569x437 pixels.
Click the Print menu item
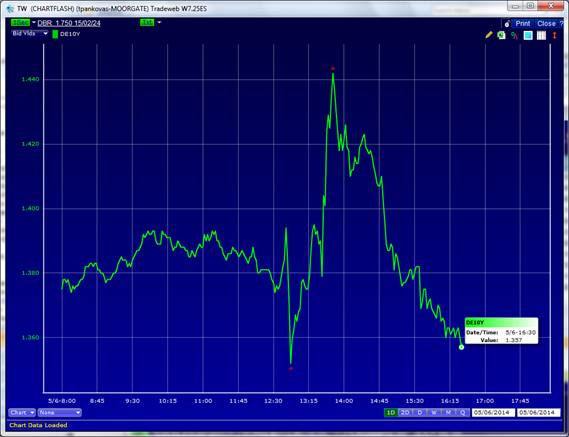tap(523, 24)
